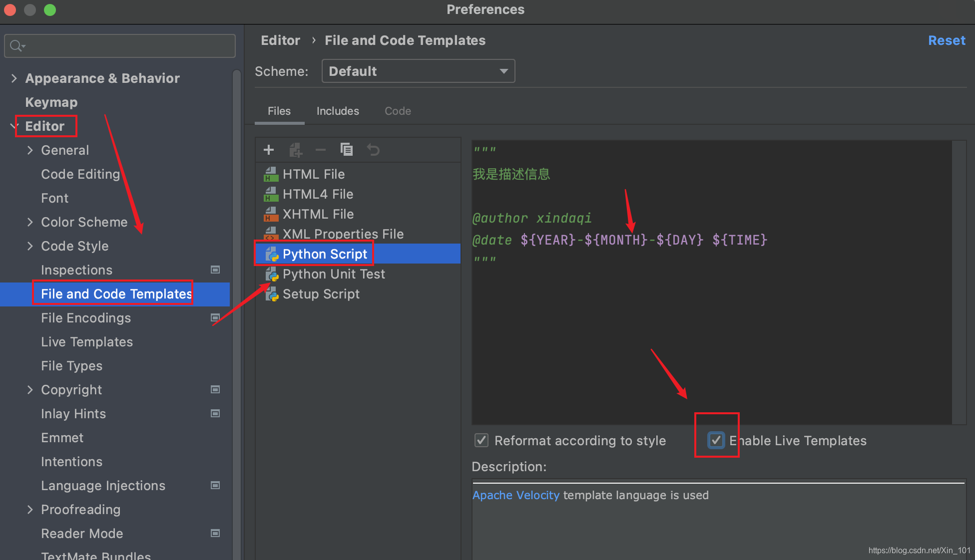Click the template editor vertical scrollbar
This screenshot has height=560, width=975.
[x=959, y=282]
